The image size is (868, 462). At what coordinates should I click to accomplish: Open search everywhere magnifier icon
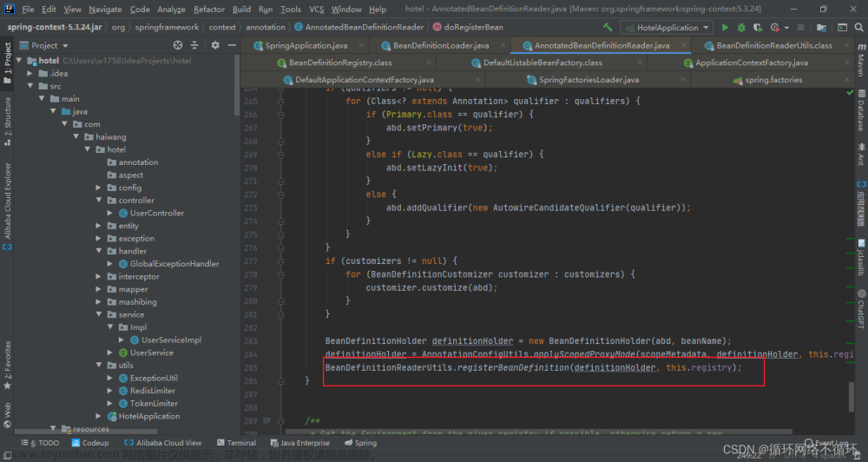(x=858, y=27)
